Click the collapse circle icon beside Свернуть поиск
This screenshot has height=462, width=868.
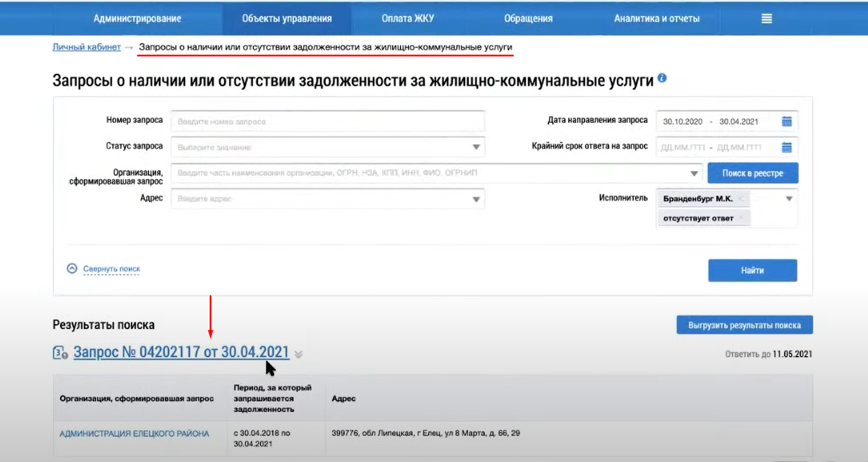click(72, 269)
